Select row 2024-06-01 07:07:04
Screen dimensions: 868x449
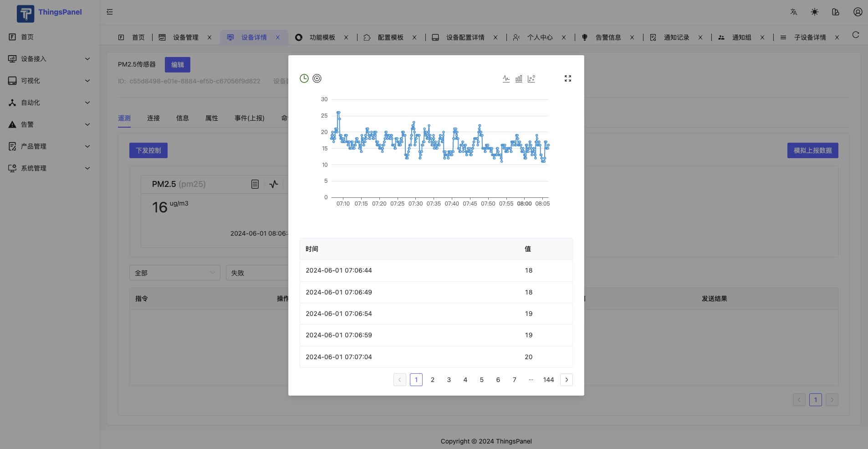click(436, 357)
